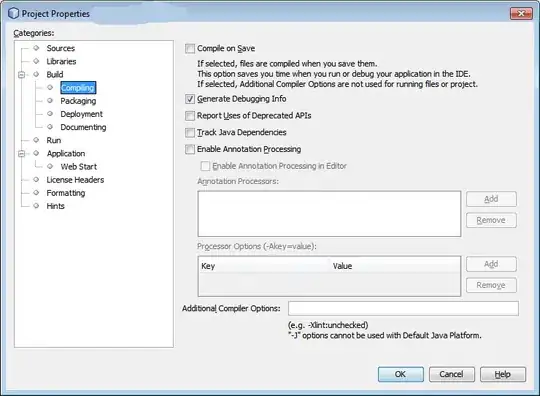Click the diamond icon beside Libraries

pyautogui.click(x=36, y=61)
